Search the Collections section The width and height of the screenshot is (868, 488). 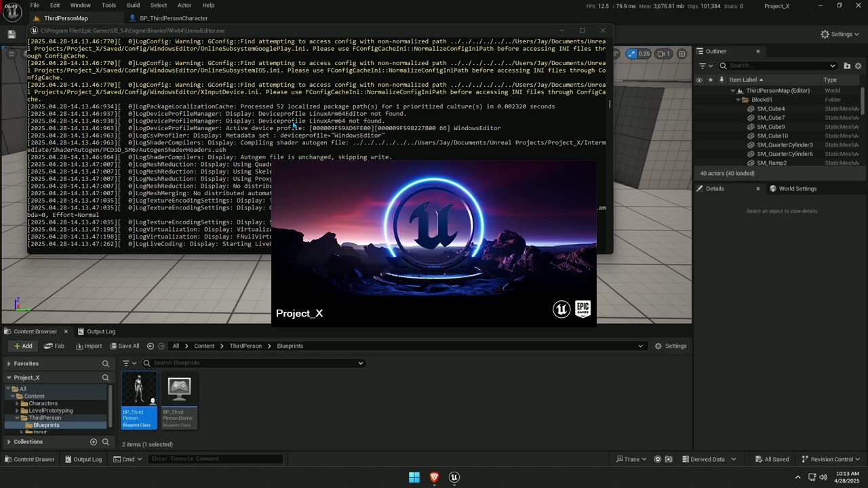tap(105, 442)
